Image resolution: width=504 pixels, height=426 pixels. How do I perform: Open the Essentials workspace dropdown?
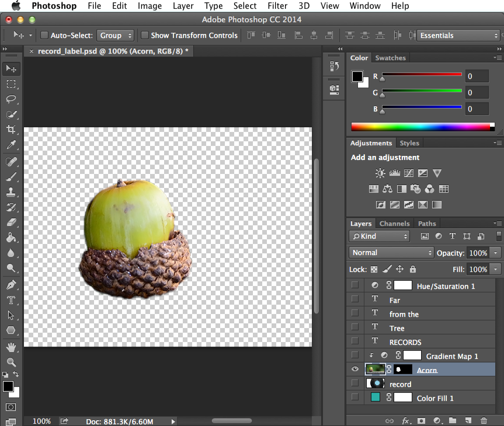coord(457,35)
